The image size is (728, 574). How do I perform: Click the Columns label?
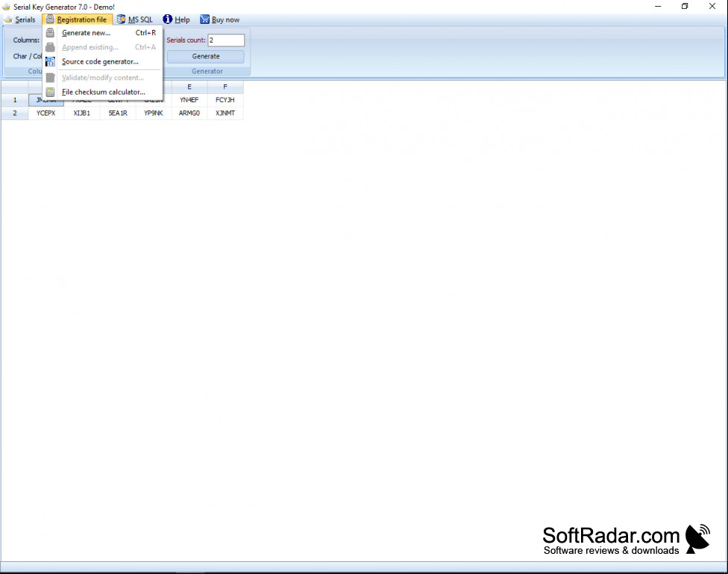click(26, 40)
